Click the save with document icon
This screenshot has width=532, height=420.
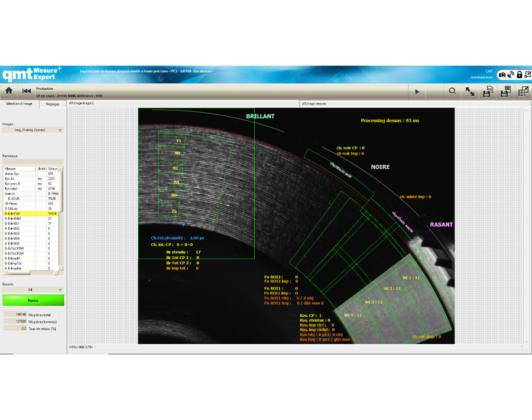coord(488,91)
